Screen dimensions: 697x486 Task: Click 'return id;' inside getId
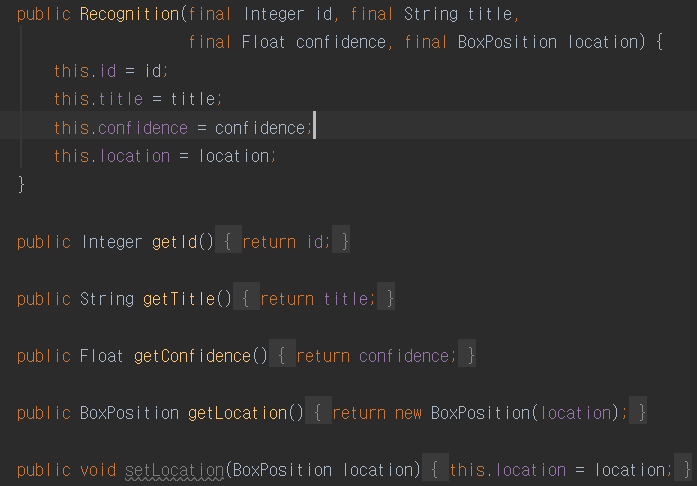click(x=286, y=242)
